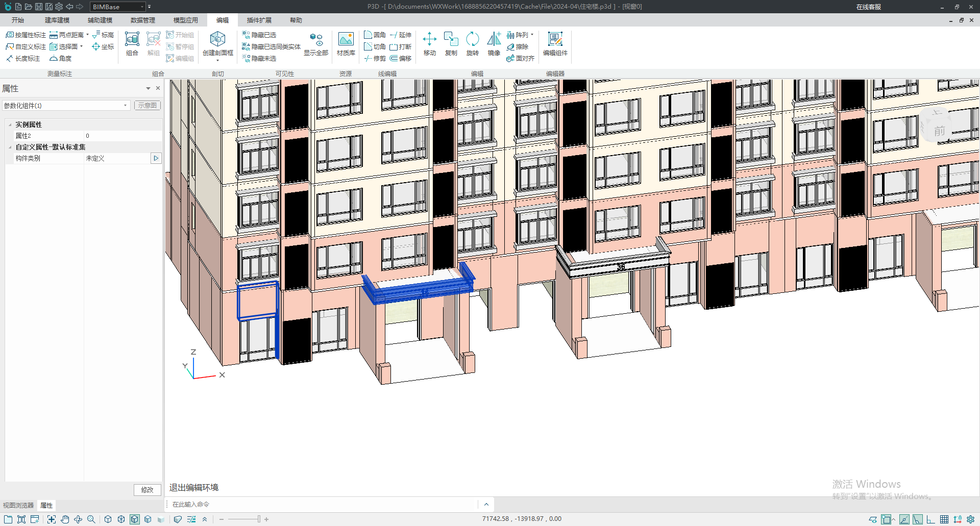Viewport: 980px width, 526px height.
Task: Collapse the 实例属性 section
Action: [x=10, y=124]
